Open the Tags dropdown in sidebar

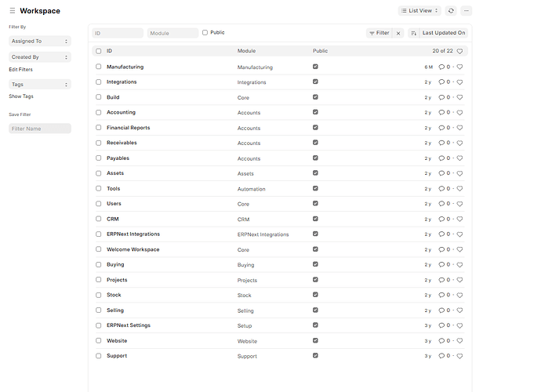coord(40,84)
